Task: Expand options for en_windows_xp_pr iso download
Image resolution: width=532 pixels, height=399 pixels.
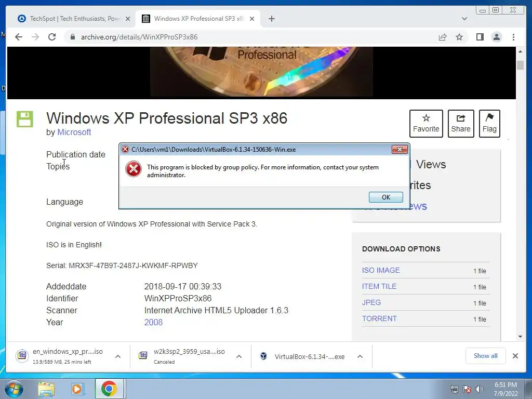Action: (x=118, y=356)
